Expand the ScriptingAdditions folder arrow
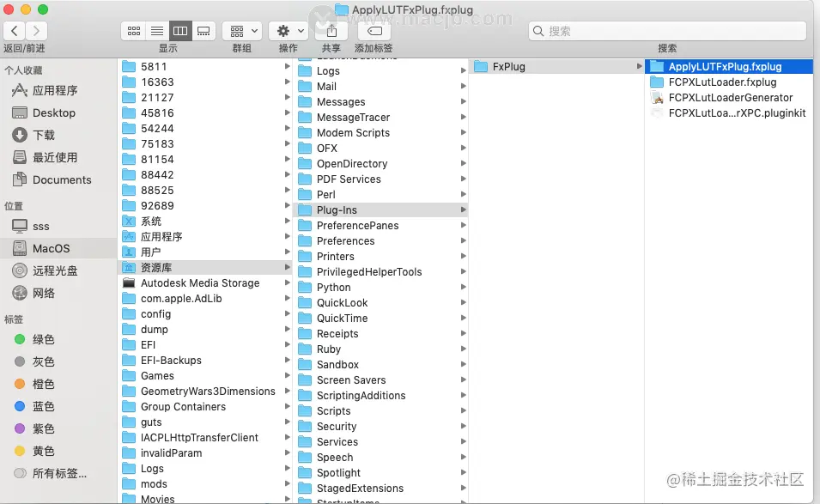 click(x=463, y=395)
